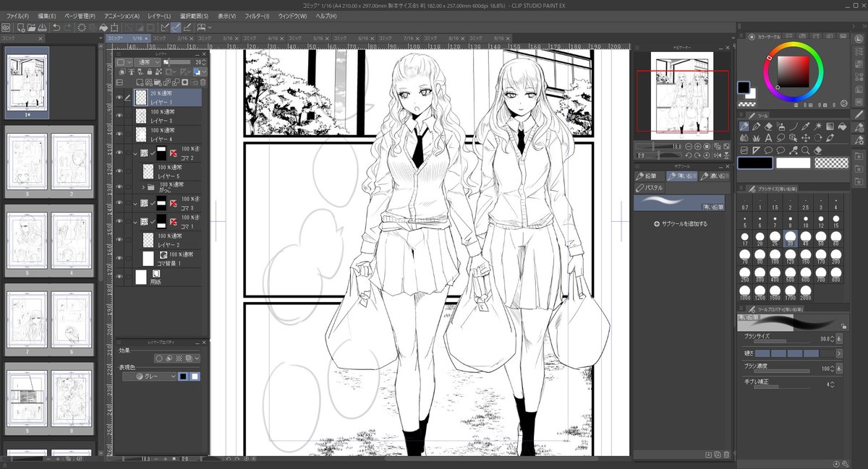868x469 pixels.
Task: Open the フィルター(I) menu
Action: (x=256, y=15)
